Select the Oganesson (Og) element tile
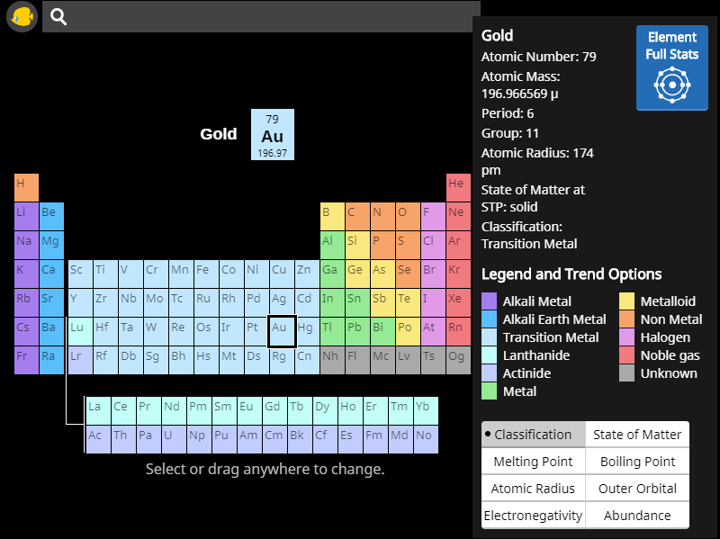This screenshot has width=720, height=539. pyautogui.click(x=458, y=360)
